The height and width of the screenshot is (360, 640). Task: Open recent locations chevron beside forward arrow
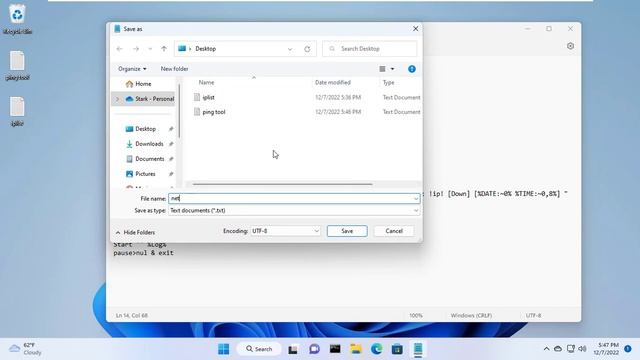[150, 49]
